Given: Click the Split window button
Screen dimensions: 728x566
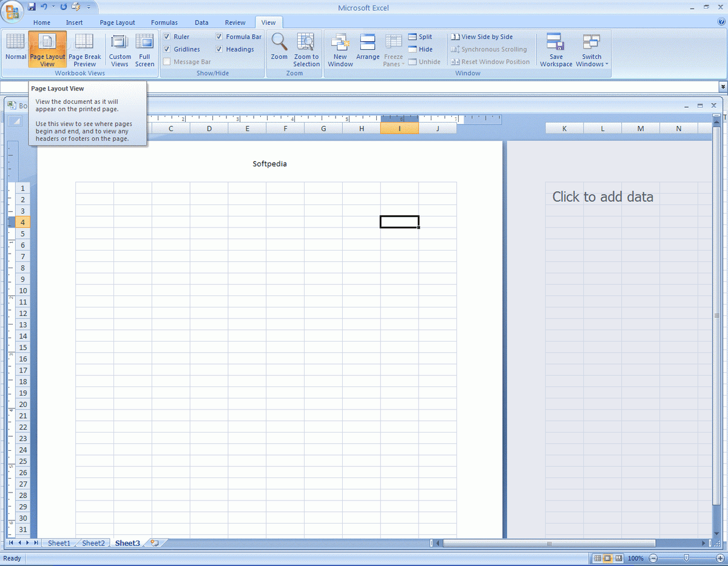Looking at the screenshot, I should tap(420, 36).
